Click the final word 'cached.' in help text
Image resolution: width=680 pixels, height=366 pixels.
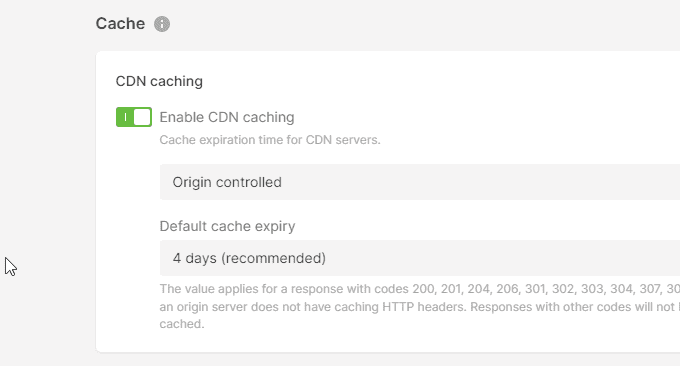pos(182,324)
